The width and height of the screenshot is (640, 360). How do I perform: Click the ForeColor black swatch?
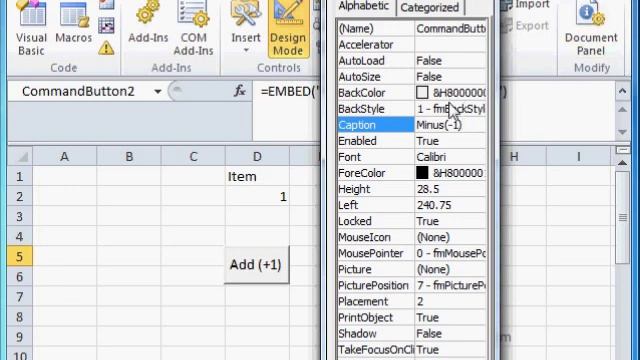tap(422, 173)
